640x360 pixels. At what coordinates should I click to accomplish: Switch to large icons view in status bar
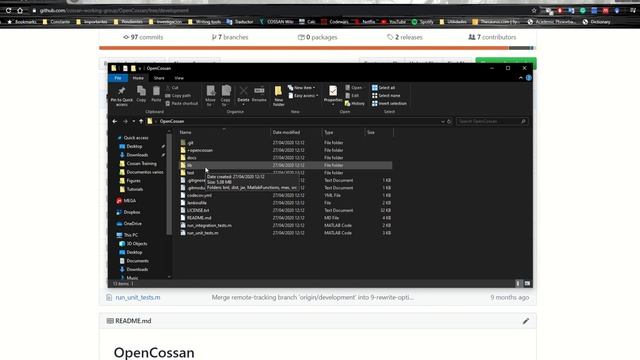click(x=527, y=283)
